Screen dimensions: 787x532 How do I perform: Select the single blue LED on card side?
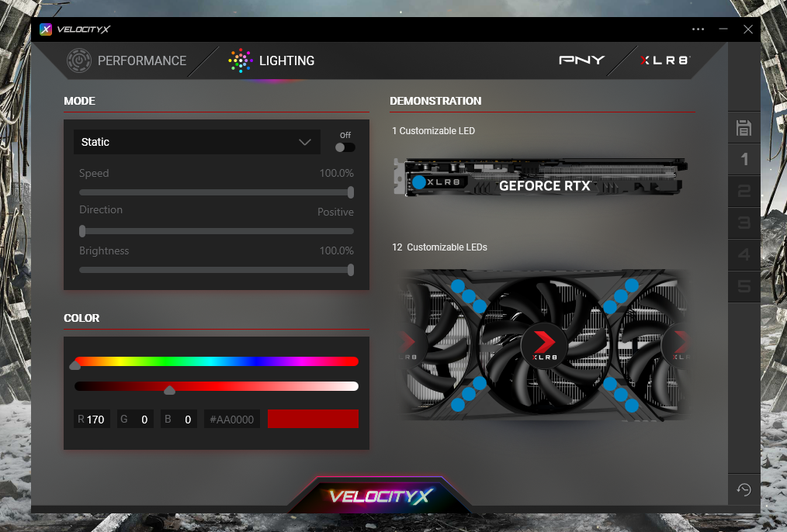click(x=419, y=182)
